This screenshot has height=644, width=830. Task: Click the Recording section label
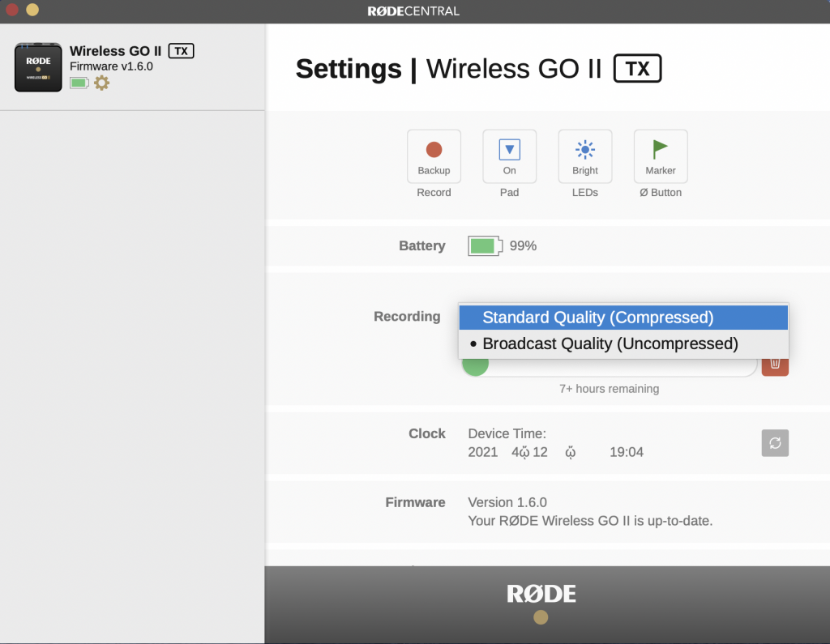pyautogui.click(x=407, y=317)
